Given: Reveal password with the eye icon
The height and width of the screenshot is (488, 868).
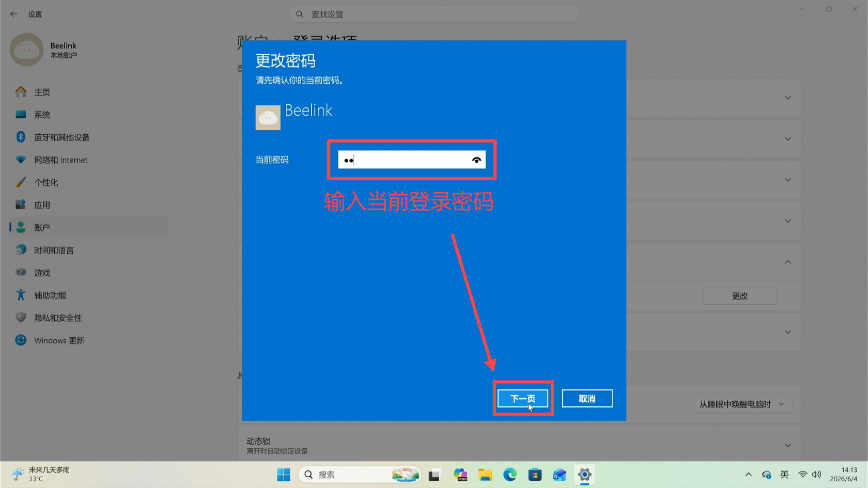Looking at the screenshot, I should (x=476, y=160).
